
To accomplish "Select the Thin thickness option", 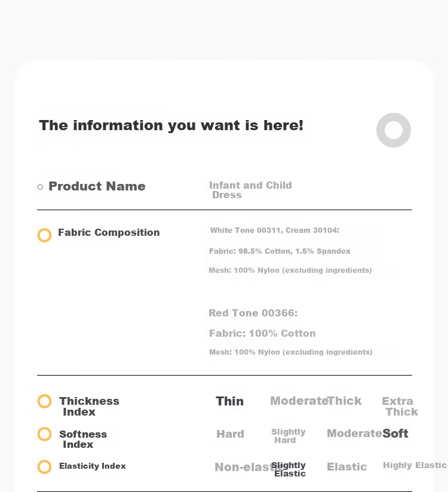I will [229, 401].
